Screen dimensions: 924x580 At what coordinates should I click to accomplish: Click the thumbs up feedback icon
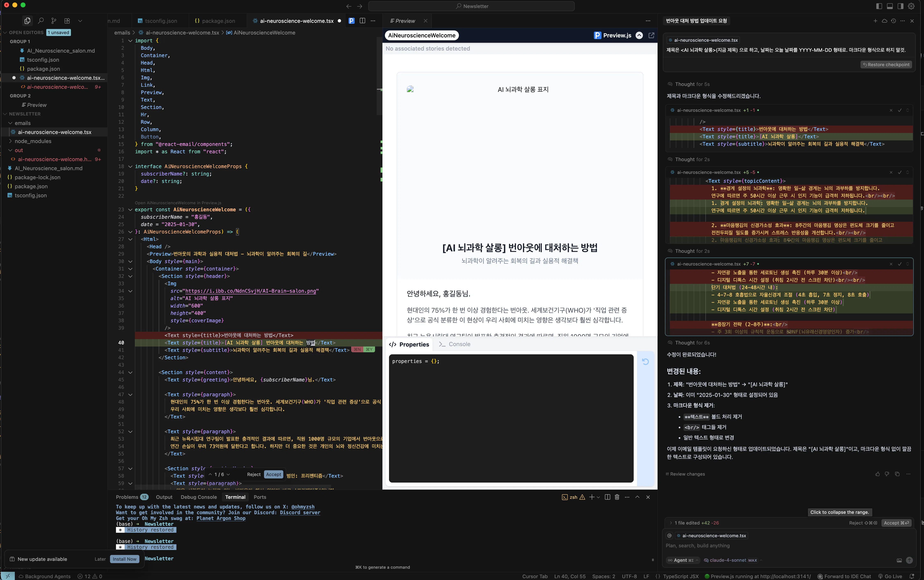click(x=877, y=474)
